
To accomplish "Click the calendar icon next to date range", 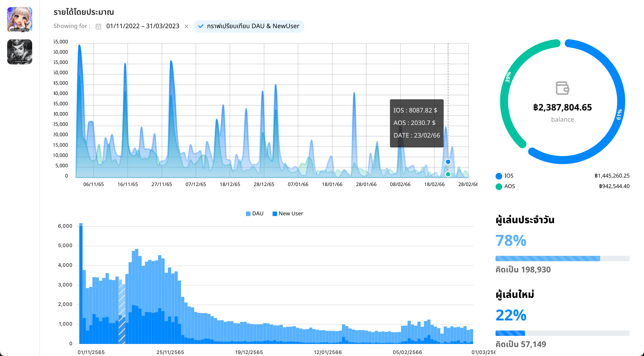I will [98, 26].
